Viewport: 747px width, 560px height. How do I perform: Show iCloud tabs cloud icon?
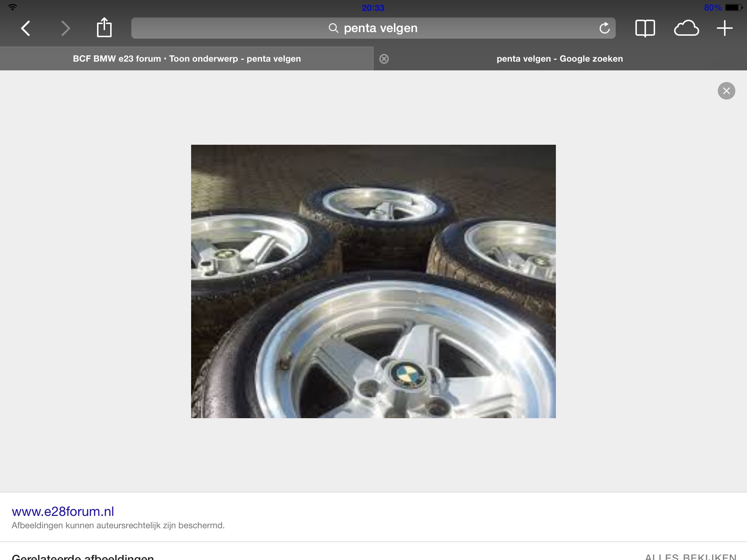click(x=686, y=28)
